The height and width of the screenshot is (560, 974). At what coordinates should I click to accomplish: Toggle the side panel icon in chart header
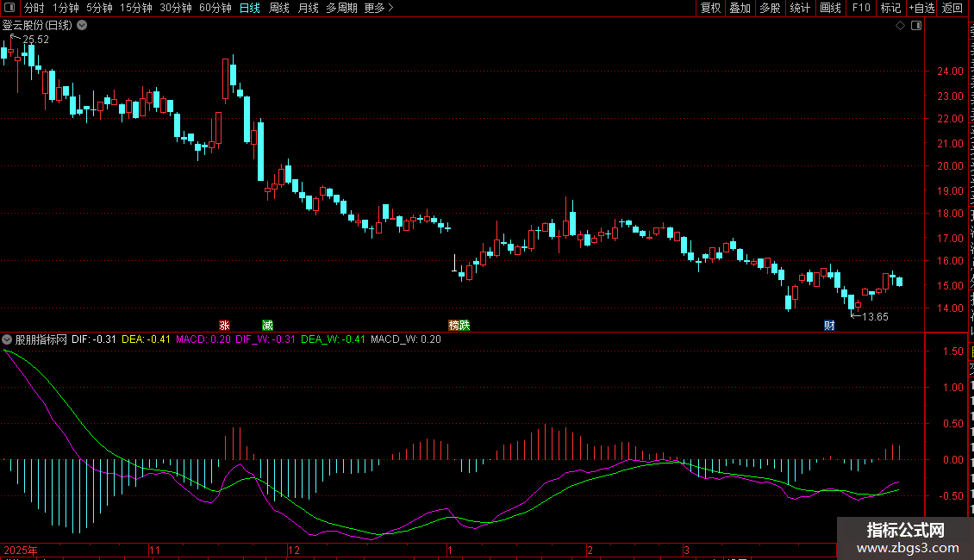916,26
